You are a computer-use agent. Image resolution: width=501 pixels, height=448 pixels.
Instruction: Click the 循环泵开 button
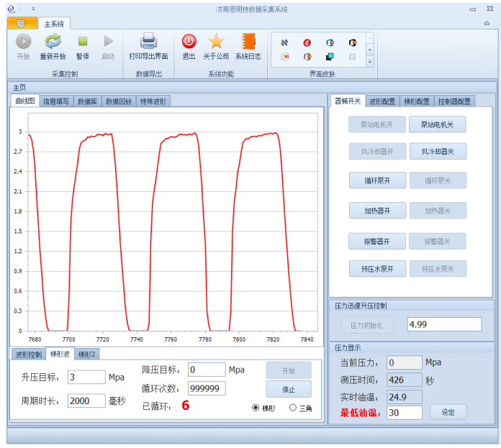tap(377, 180)
